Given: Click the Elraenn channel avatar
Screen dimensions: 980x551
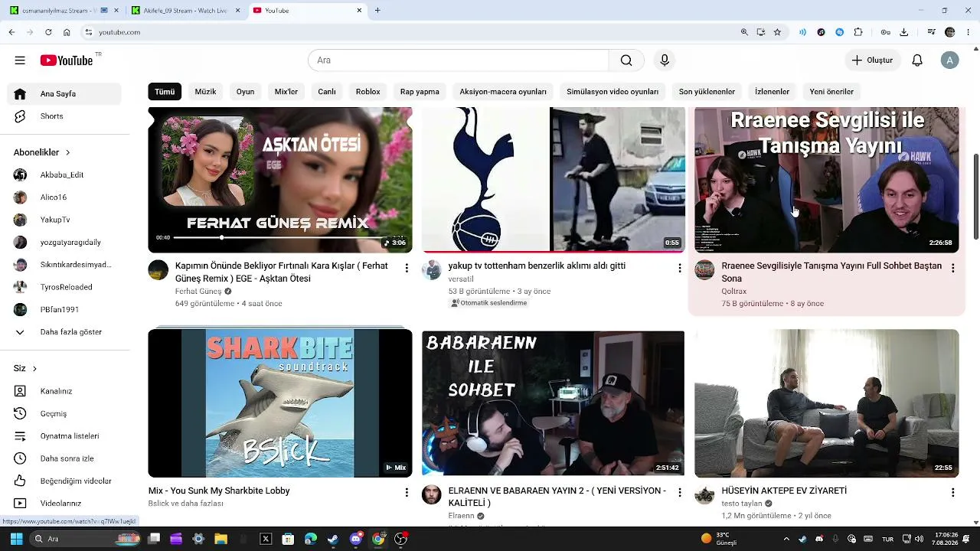Looking at the screenshot, I should pos(432,494).
